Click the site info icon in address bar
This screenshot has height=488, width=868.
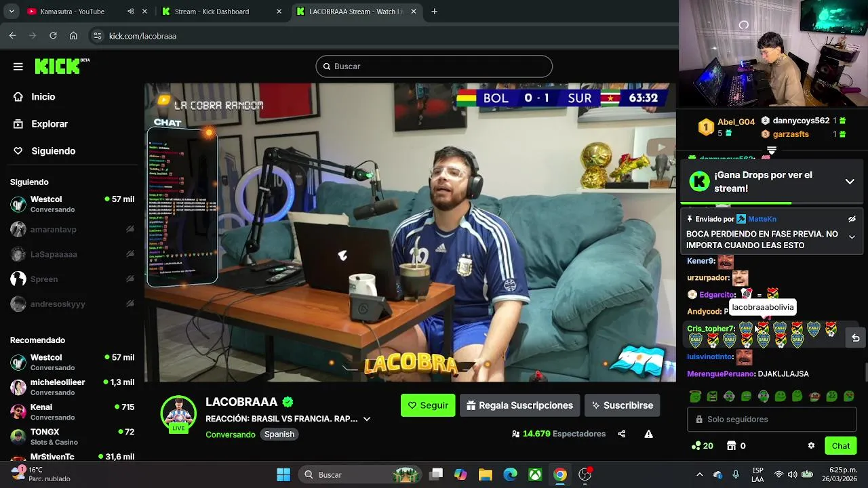[98, 36]
